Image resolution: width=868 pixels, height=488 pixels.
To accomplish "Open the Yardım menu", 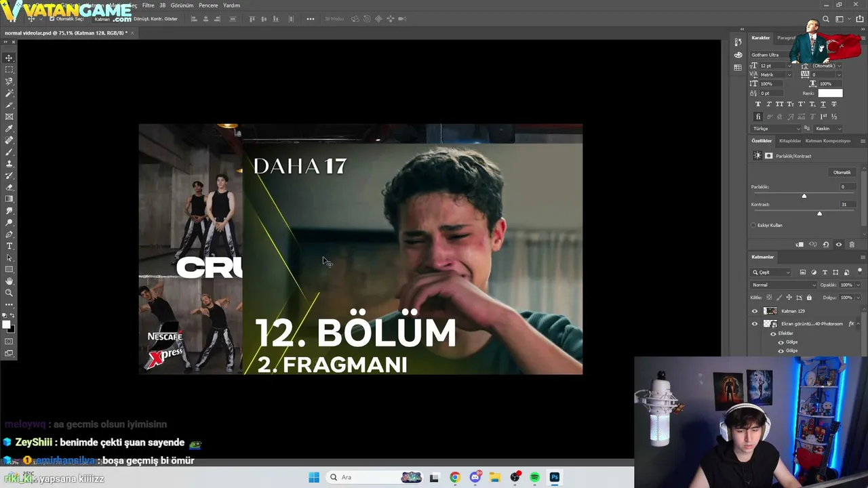I will coord(231,5).
